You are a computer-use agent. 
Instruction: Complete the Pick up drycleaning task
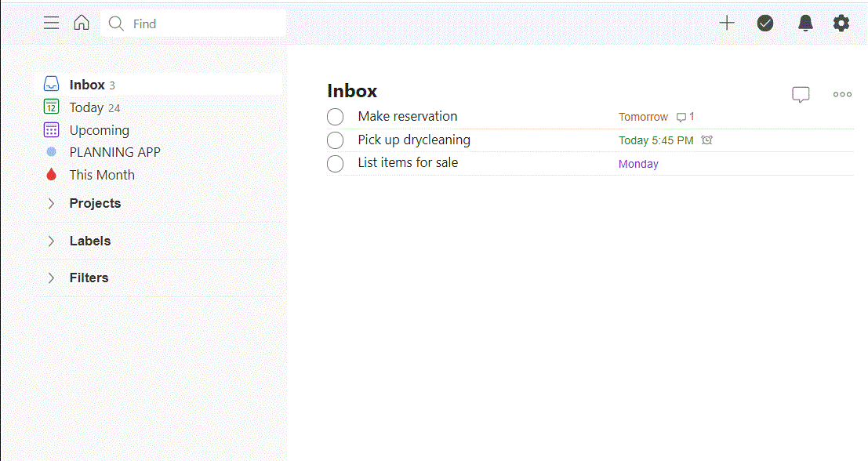point(335,140)
